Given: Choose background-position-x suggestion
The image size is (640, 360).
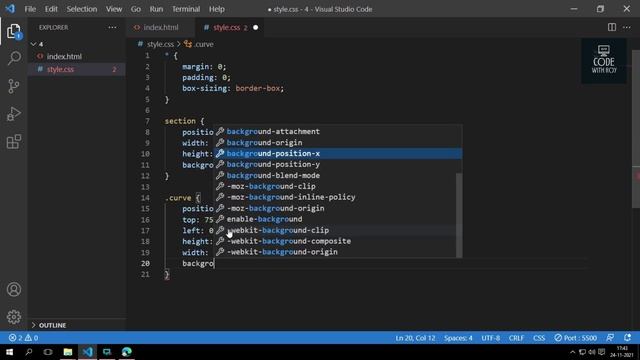Looking at the screenshot, I should (338, 153).
